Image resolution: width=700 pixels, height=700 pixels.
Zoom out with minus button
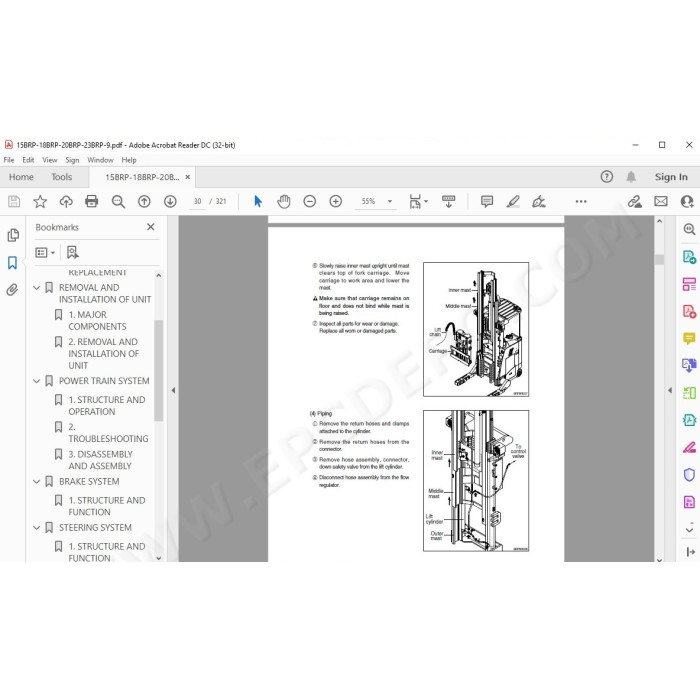[309, 201]
